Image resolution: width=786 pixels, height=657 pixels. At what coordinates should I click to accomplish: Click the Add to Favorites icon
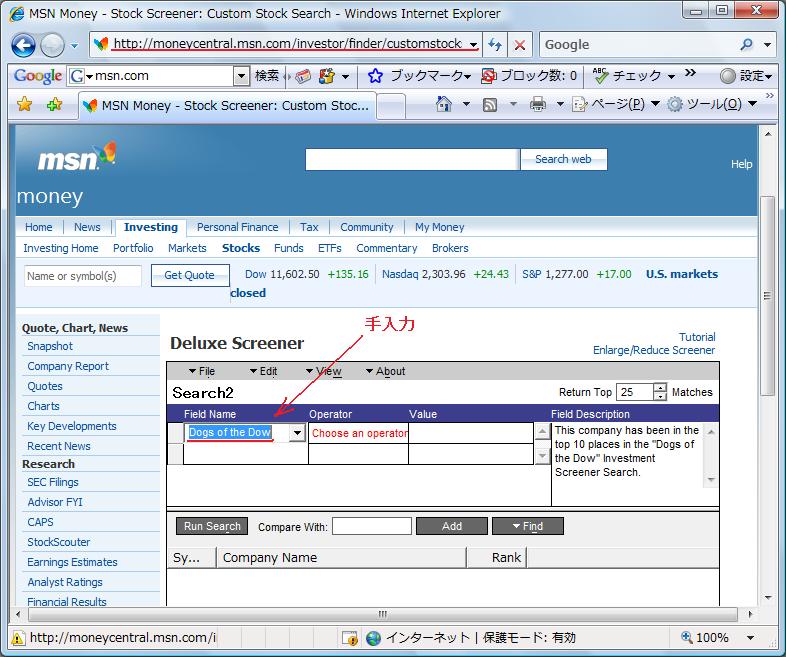tap(54, 104)
